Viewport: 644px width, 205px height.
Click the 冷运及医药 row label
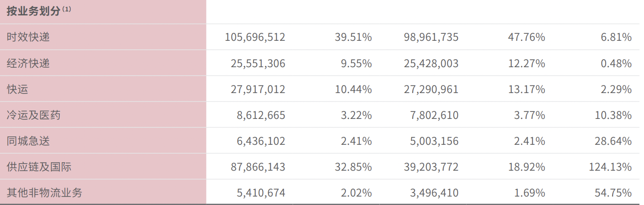(33, 115)
